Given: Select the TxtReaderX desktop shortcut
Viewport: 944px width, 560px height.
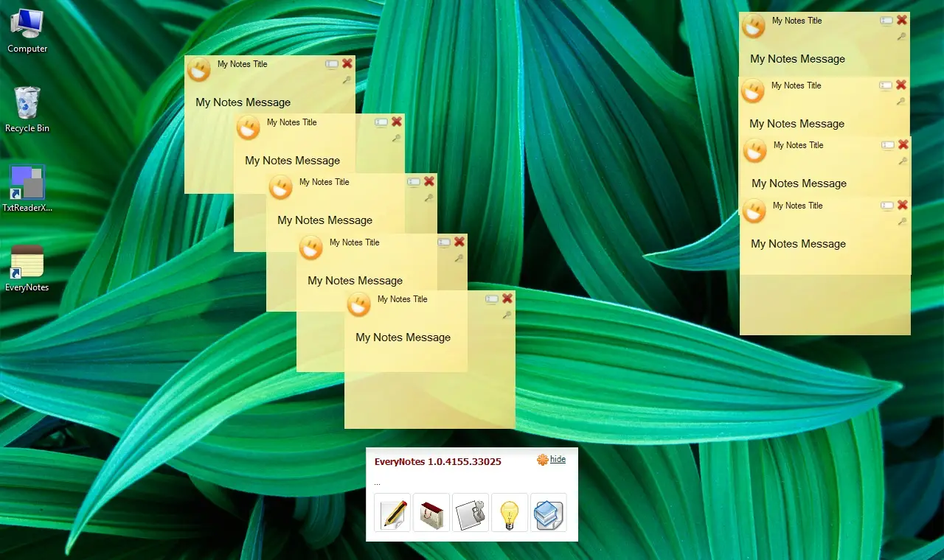Looking at the screenshot, I should click(x=27, y=189).
